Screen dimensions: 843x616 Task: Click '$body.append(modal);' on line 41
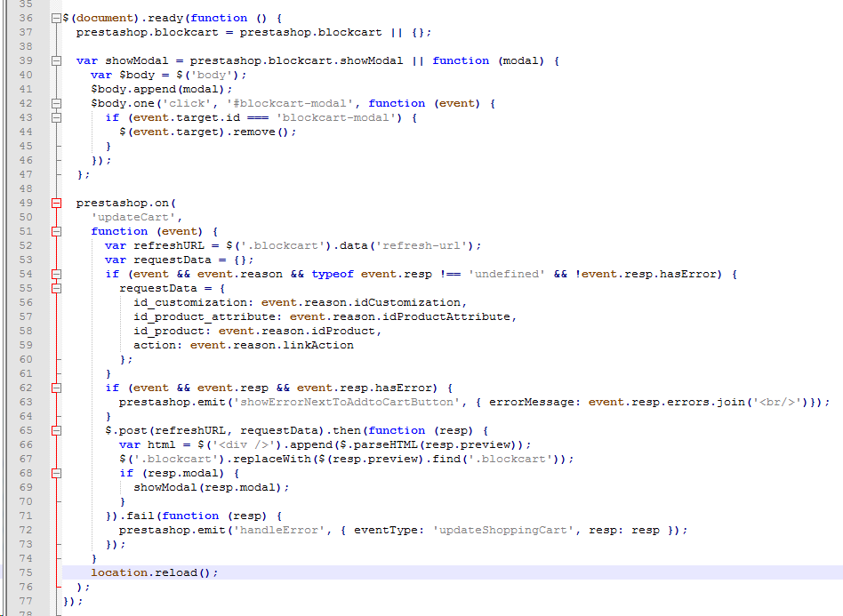point(161,89)
